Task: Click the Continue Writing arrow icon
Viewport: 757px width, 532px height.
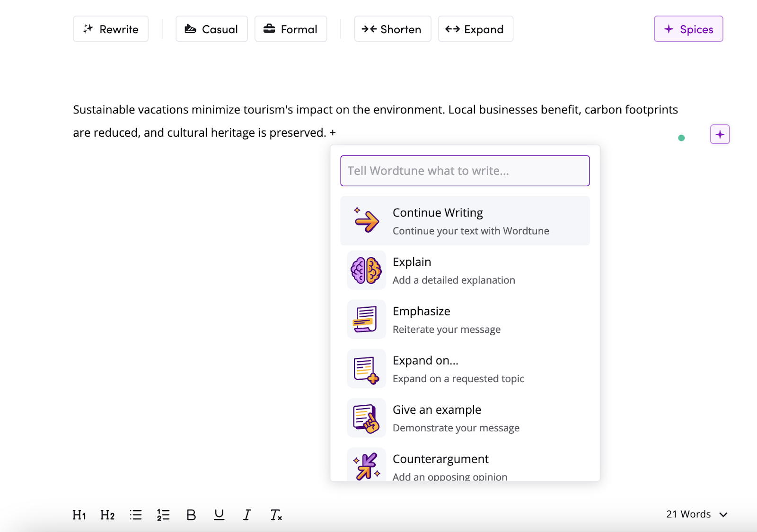Action: click(367, 220)
